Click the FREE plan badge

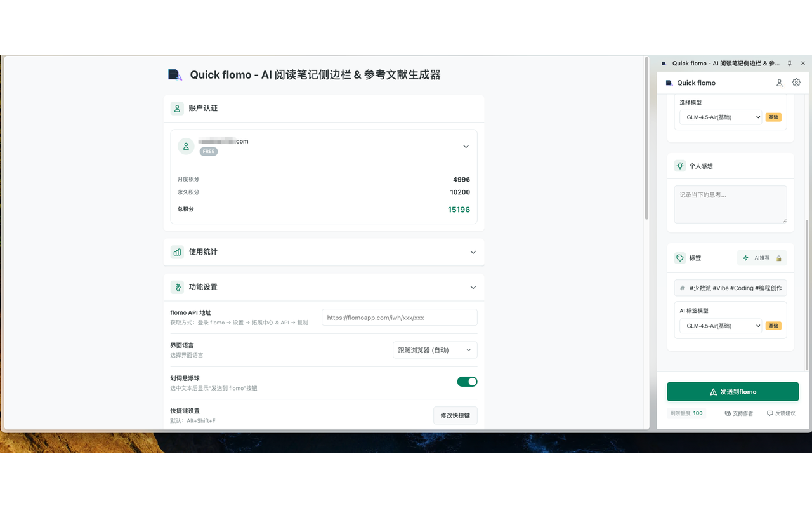coord(209,152)
